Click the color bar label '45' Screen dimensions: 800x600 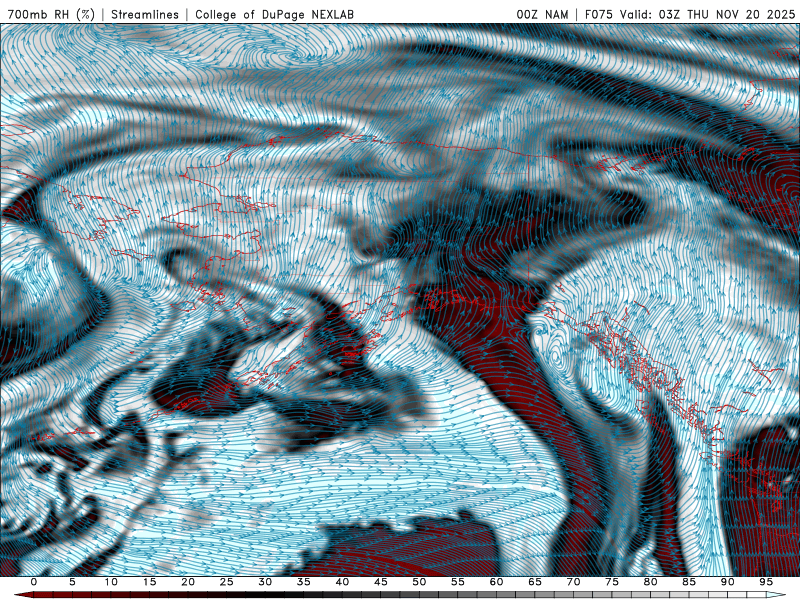coord(381,582)
